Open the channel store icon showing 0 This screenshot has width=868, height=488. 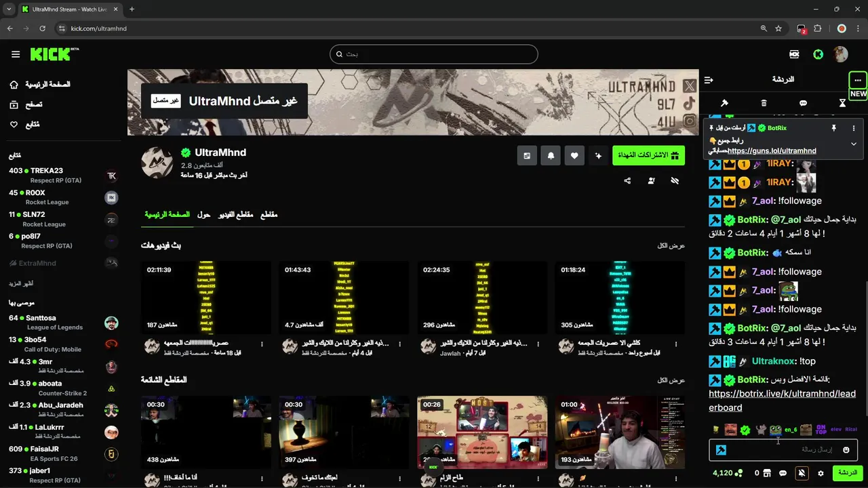point(763,473)
